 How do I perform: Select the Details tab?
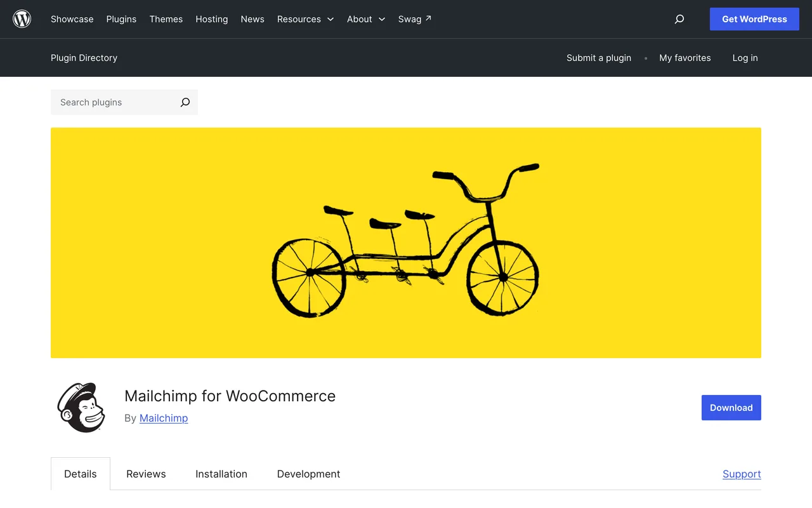(81, 474)
